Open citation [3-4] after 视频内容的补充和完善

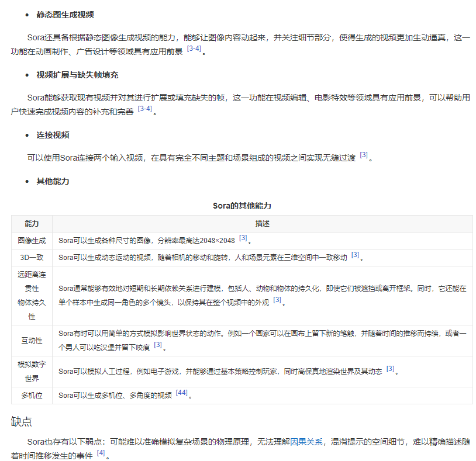[145, 109]
